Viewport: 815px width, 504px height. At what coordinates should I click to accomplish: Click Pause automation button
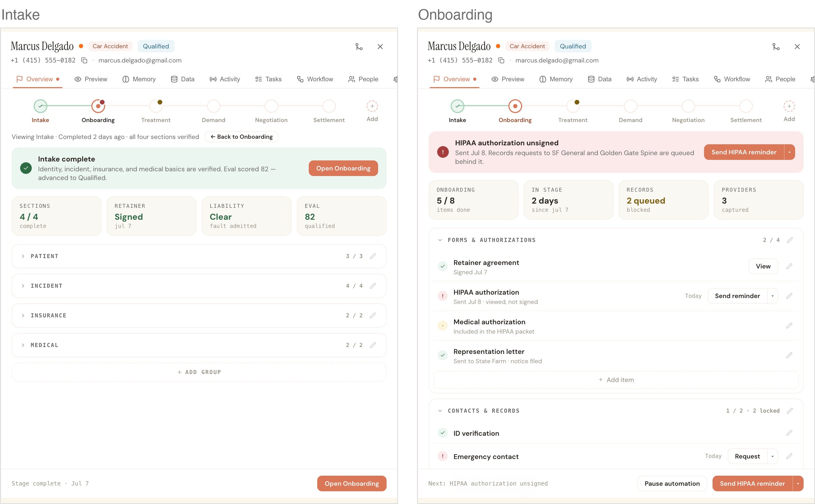click(672, 483)
